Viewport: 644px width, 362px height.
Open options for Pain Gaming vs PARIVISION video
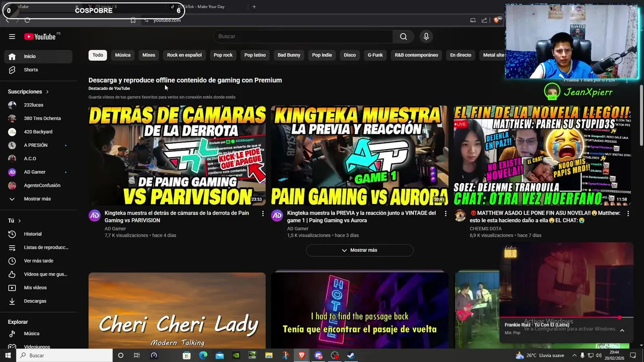coord(263,214)
